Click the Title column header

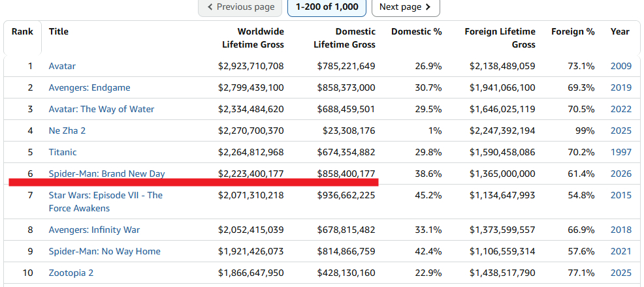pos(59,31)
